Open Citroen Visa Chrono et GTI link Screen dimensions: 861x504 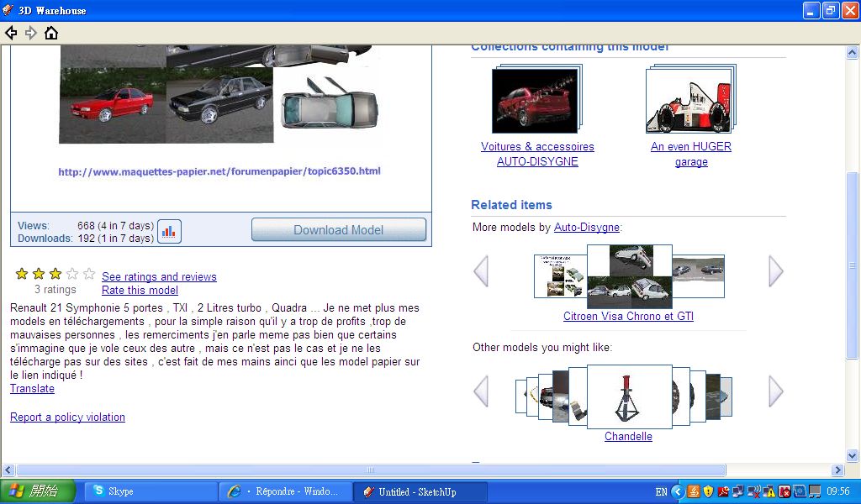[x=628, y=316]
